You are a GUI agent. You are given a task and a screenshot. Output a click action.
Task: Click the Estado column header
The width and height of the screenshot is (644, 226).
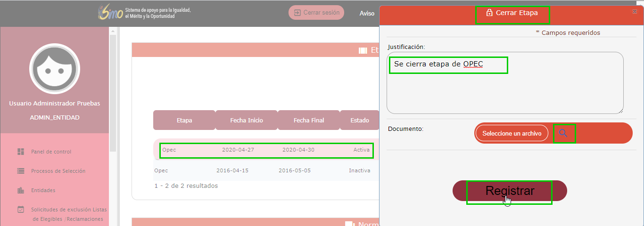point(359,120)
